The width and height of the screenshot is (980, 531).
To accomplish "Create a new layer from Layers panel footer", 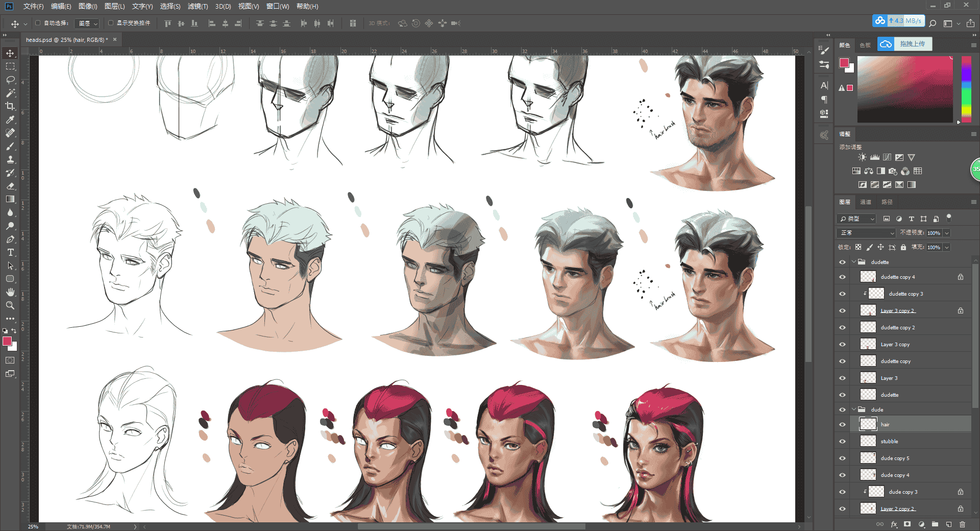I will pos(948,524).
